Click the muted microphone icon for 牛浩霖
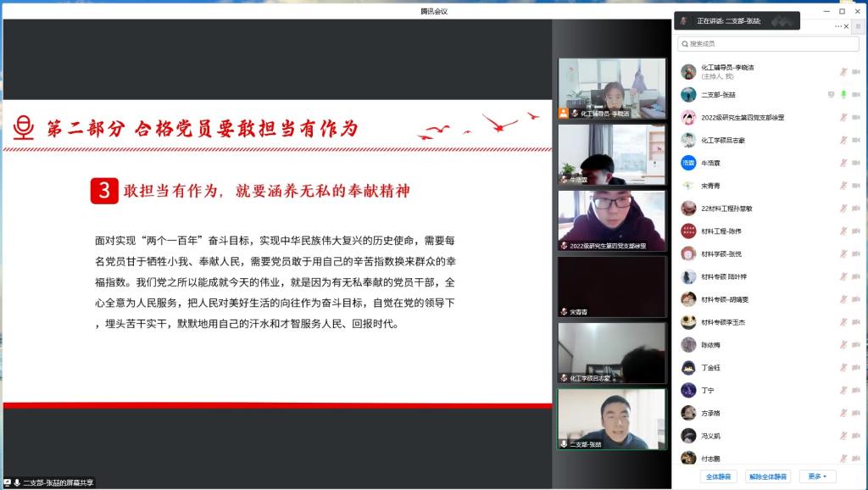The width and height of the screenshot is (868, 490). point(843,163)
